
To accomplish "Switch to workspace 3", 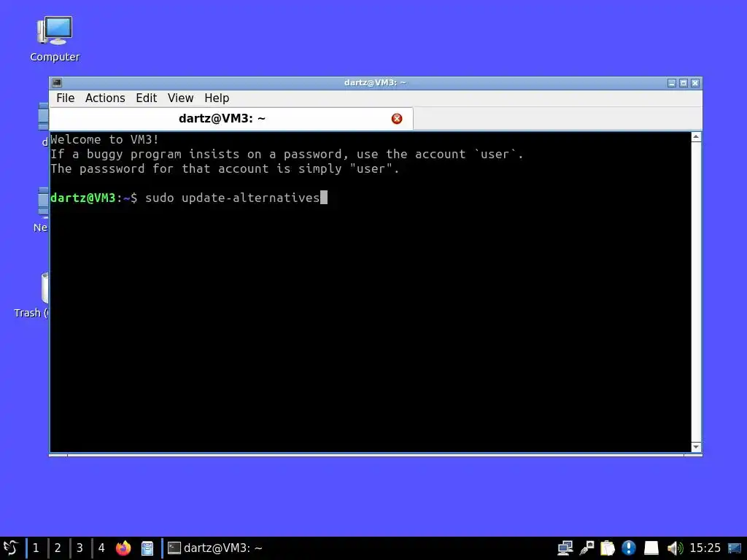I will 80,548.
